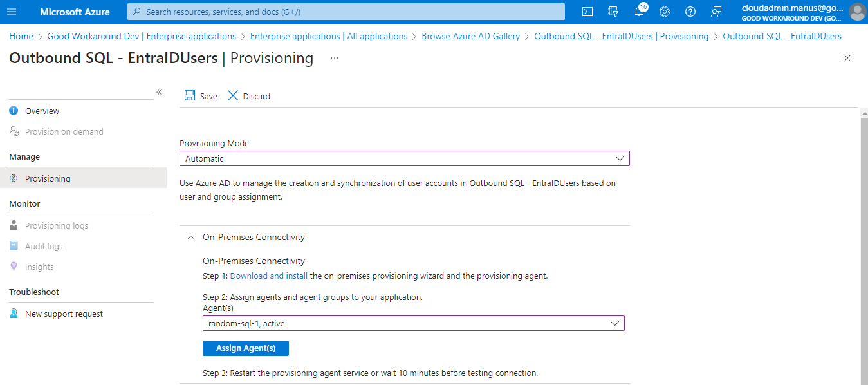This screenshot has width=868, height=385.
Task: Close the Provisioning blade with X
Action: (847, 58)
